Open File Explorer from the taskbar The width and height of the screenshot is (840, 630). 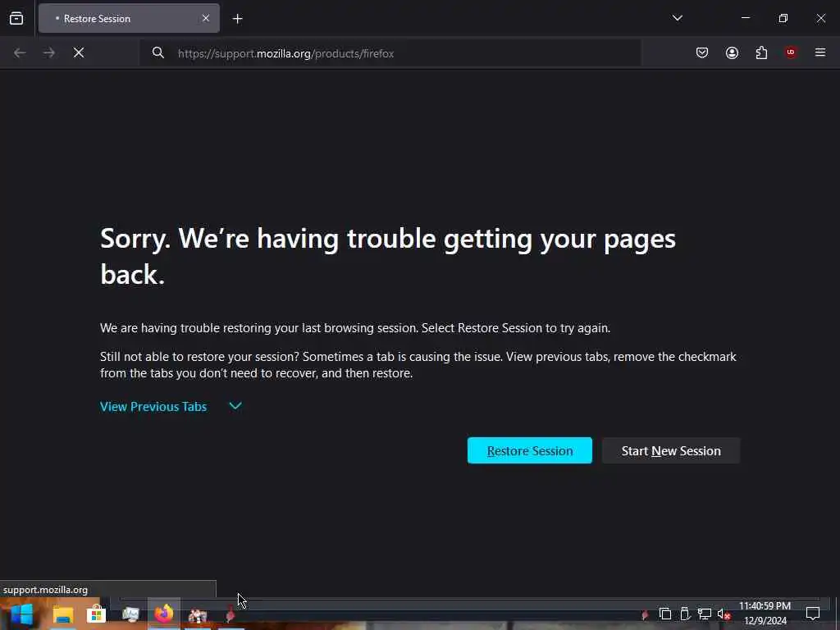[62, 614]
